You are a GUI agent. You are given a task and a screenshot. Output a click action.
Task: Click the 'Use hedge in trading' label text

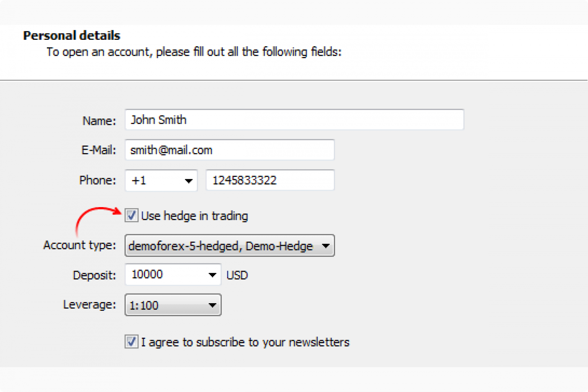point(194,216)
